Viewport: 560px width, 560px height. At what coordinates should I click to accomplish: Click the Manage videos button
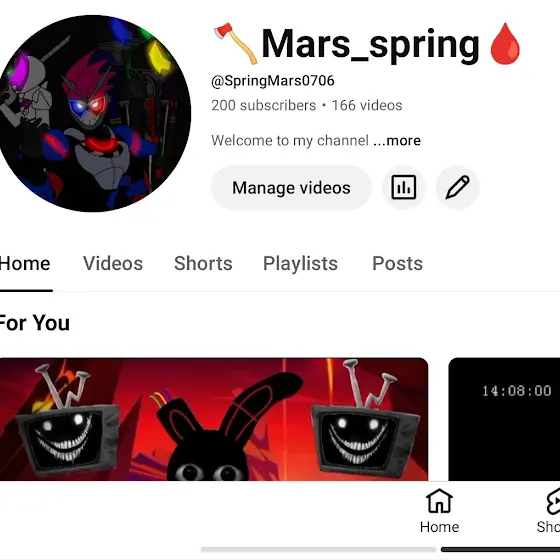coord(291,188)
